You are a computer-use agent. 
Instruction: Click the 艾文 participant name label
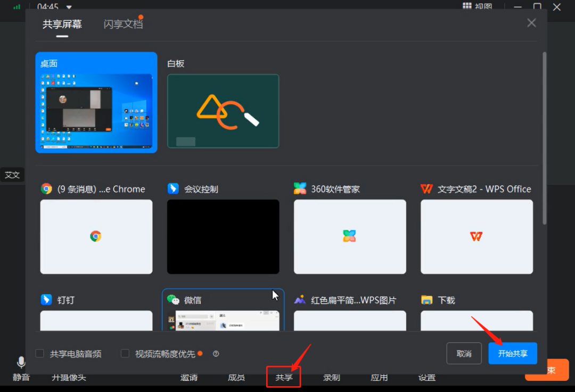click(12, 175)
